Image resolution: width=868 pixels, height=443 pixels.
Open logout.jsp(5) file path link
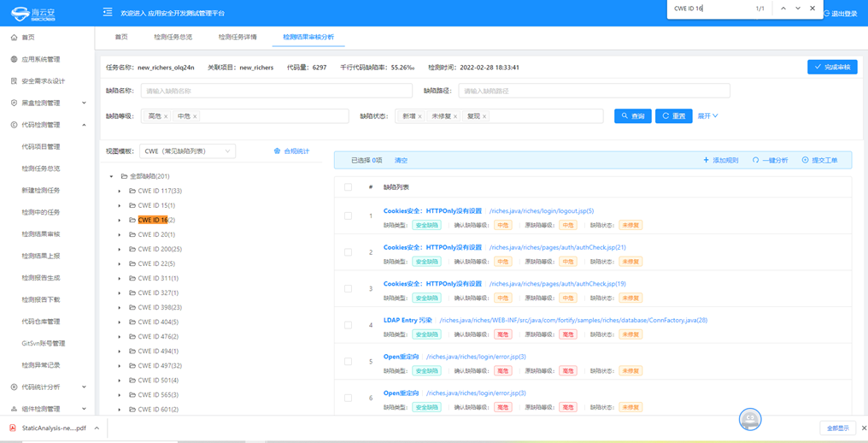click(542, 210)
